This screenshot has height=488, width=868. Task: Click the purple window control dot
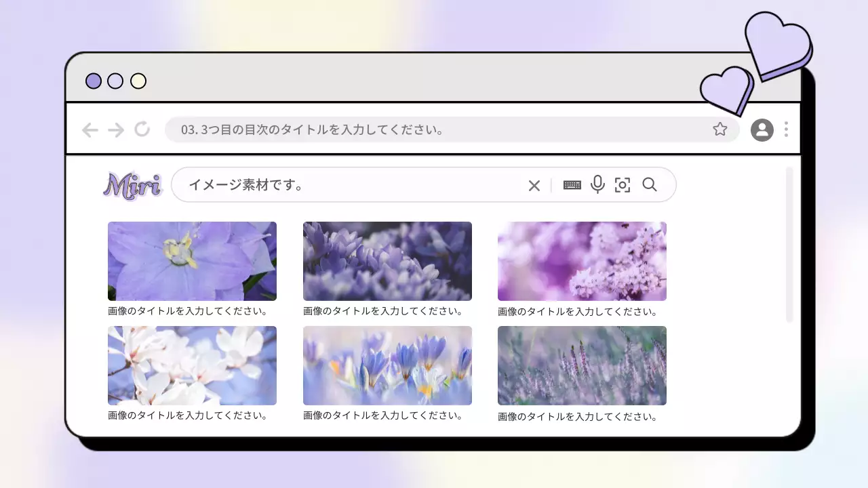click(94, 81)
